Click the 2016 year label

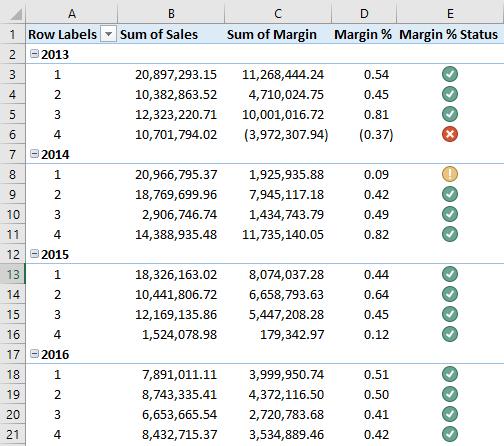point(55,354)
